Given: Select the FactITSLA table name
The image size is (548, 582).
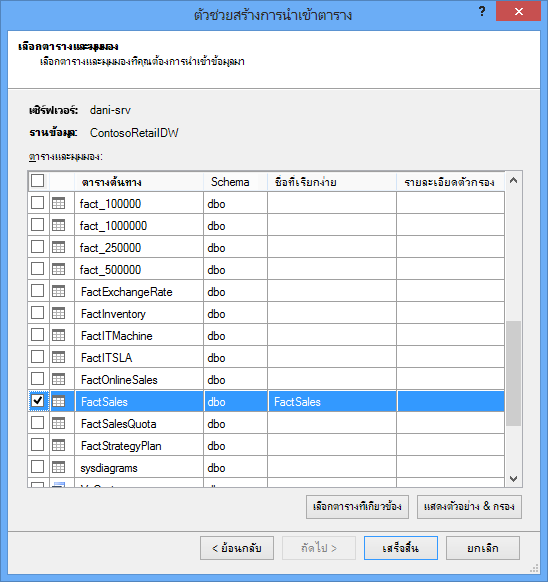Looking at the screenshot, I should 107,358.
